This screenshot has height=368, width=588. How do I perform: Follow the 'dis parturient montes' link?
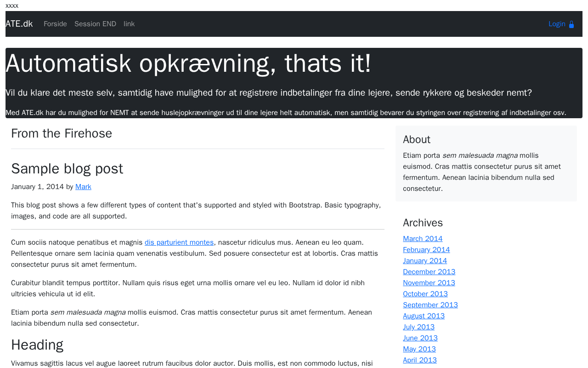(x=179, y=242)
